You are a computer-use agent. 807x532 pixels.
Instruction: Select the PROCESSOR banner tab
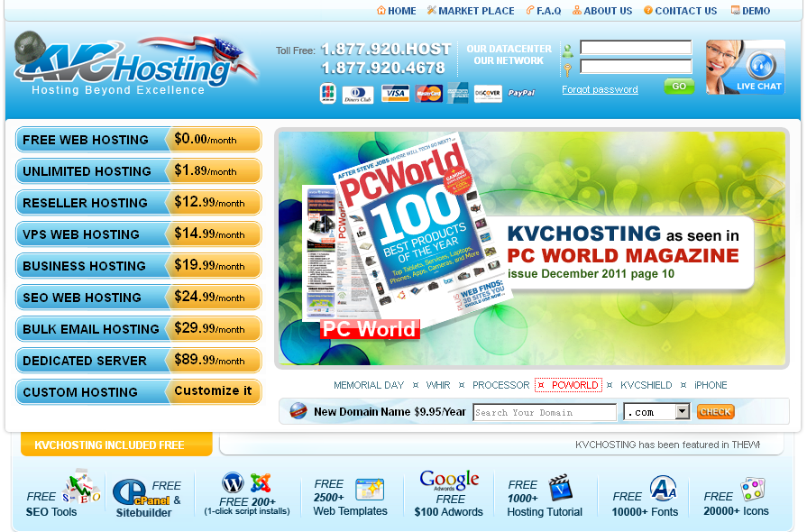[x=500, y=385]
